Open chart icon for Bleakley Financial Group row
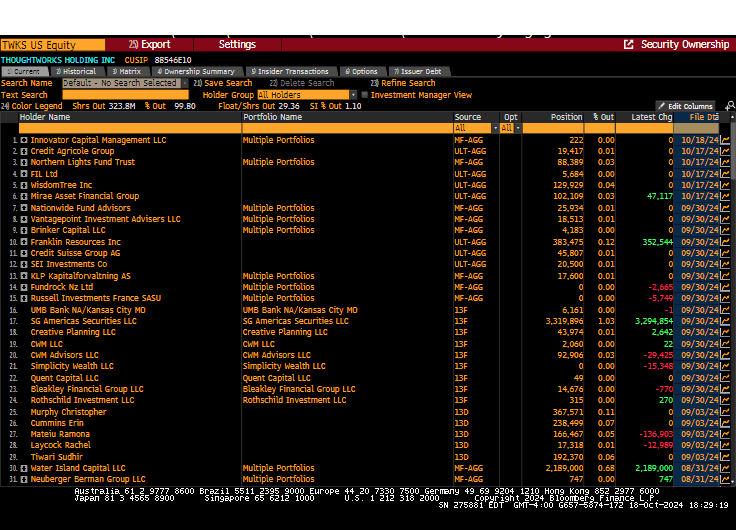 [x=725, y=389]
